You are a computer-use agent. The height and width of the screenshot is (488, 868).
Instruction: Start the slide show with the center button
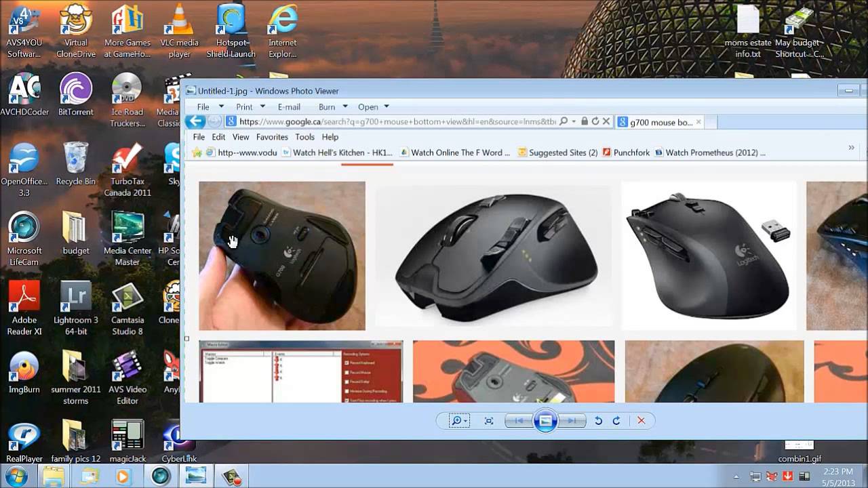click(x=545, y=421)
